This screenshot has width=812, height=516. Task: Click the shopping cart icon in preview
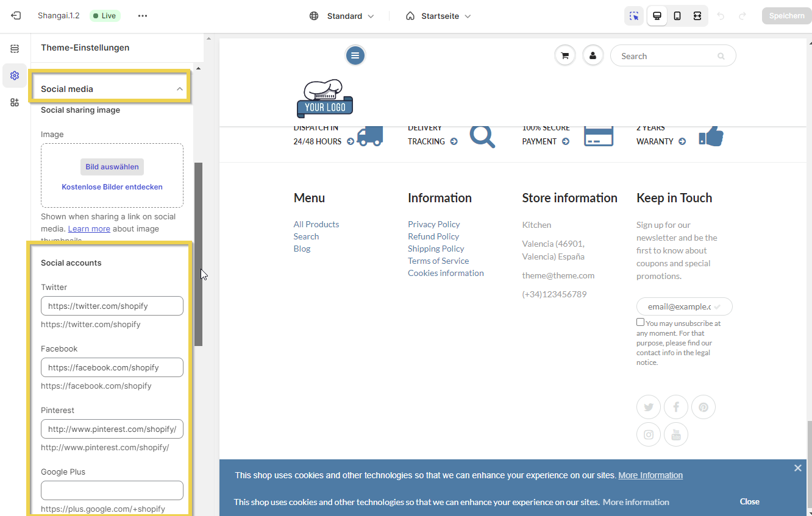coord(565,56)
